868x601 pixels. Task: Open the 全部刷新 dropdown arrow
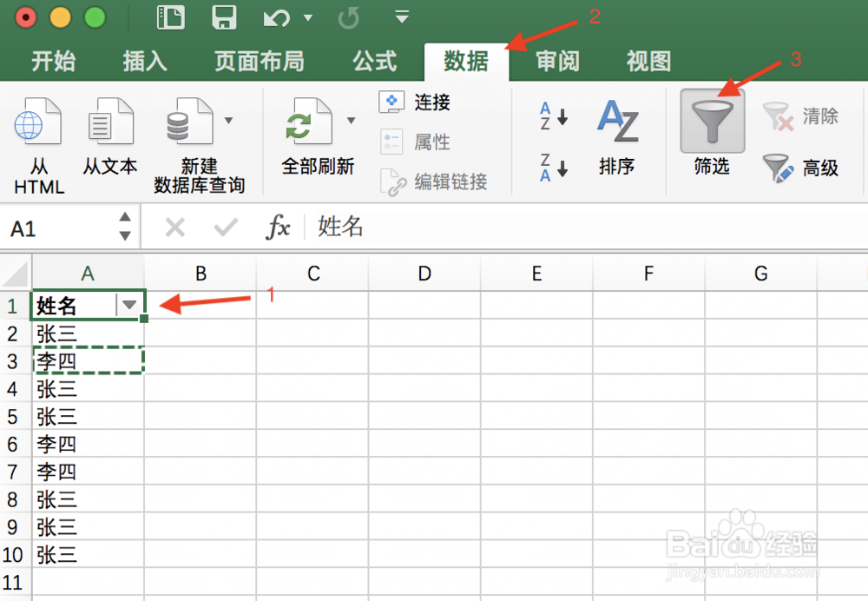[x=351, y=120]
